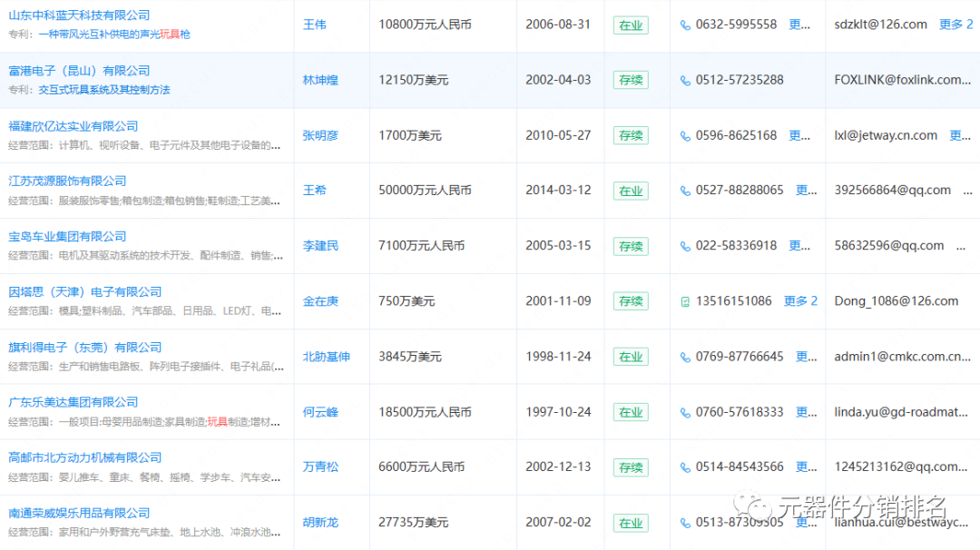
Task: Select date 2001-11-09
Action: tap(558, 300)
